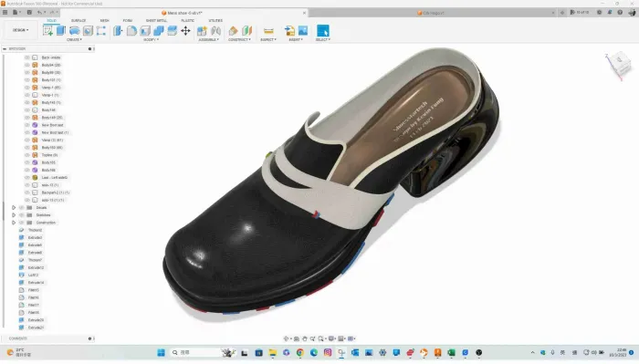Click the Offset Plane construct icon
The image size is (639, 364).
(x=233, y=30)
